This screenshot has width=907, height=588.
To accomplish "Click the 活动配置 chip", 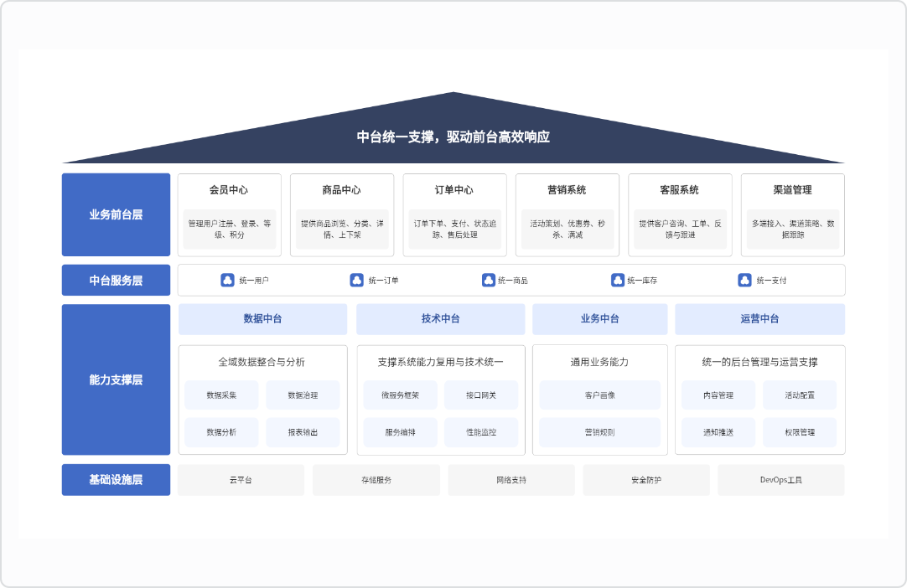I will click(800, 395).
